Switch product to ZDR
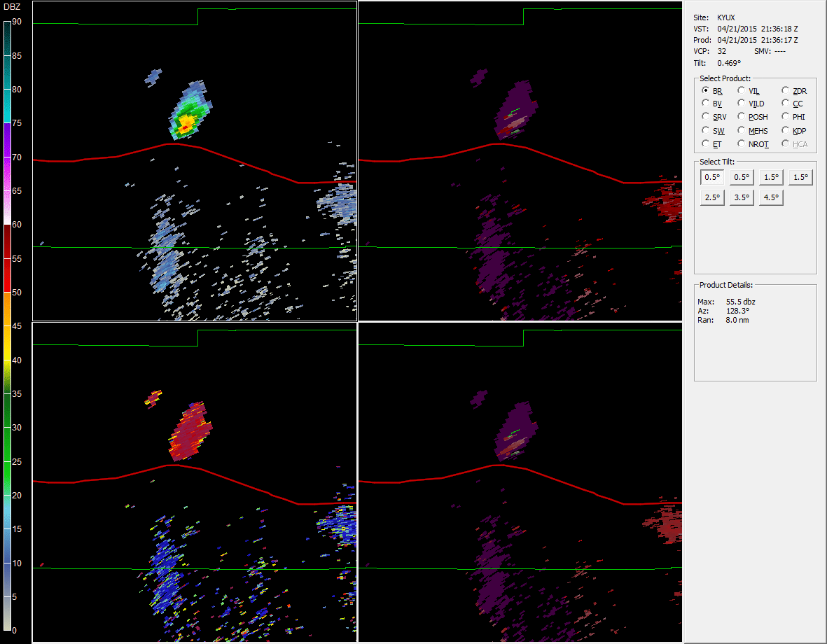The height and width of the screenshot is (644, 827). (x=786, y=90)
